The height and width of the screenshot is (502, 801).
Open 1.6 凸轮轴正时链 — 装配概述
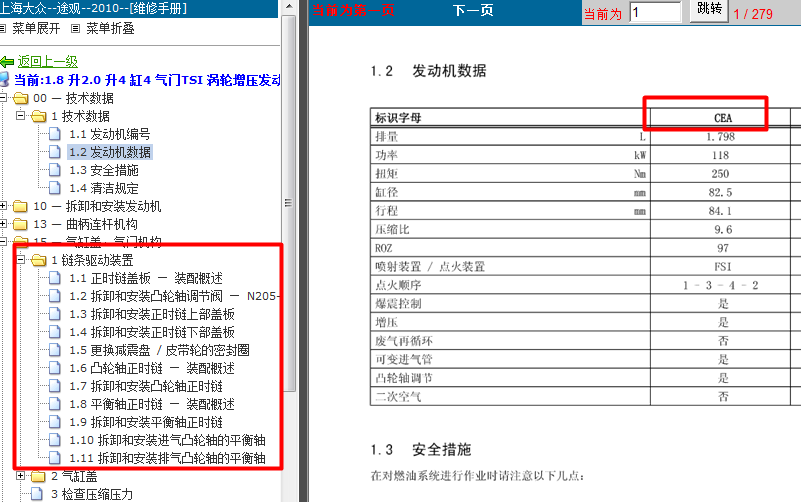152,368
